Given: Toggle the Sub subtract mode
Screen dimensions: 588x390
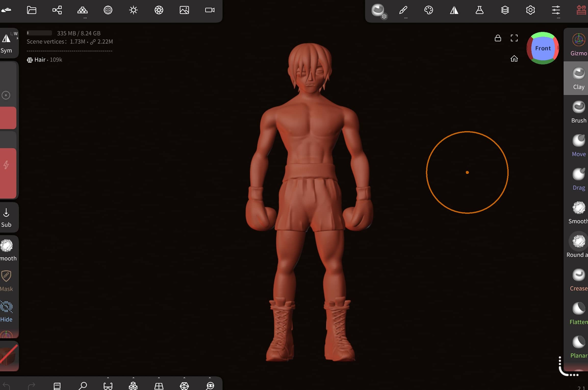Looking at the screenshot, I should click(6, 217).
